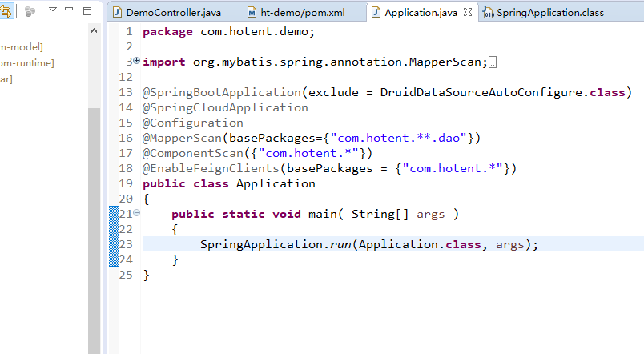Toggle Link with Editor icon

pyautogui.click(x=6, y=11)
